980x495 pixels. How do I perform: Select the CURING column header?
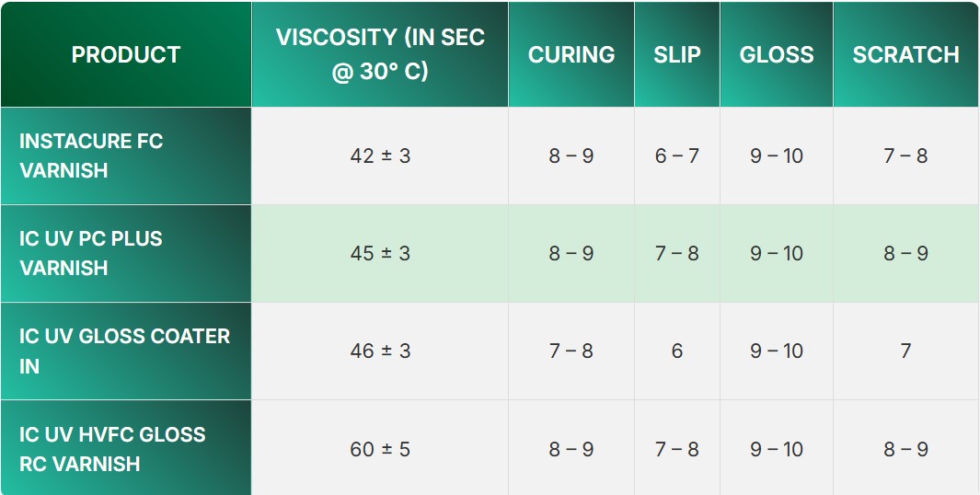(571, 54)
